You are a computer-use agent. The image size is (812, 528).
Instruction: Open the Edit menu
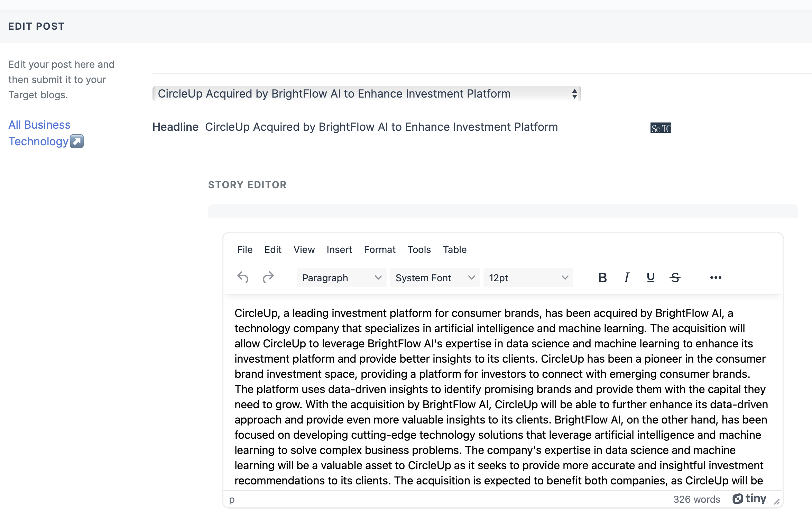[273, 249]
